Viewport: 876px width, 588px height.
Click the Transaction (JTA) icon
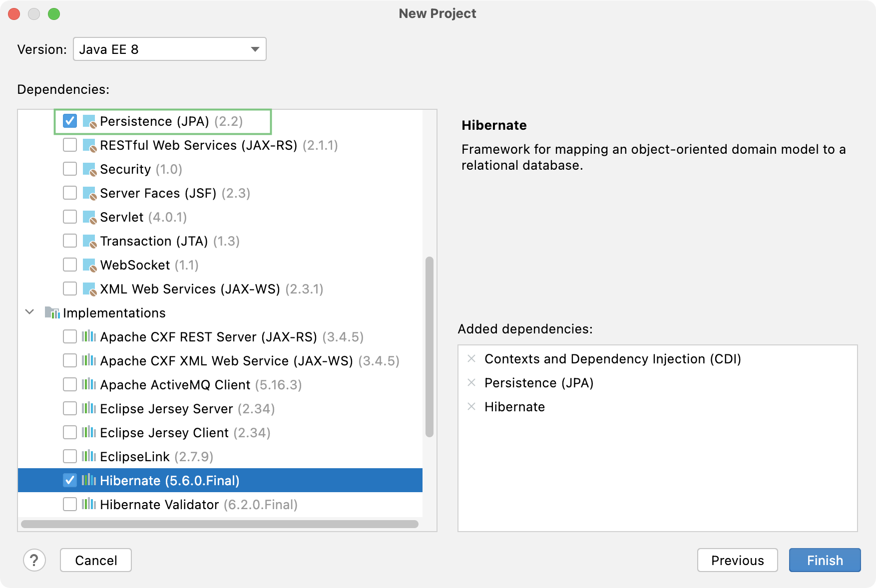pos(89,241)
